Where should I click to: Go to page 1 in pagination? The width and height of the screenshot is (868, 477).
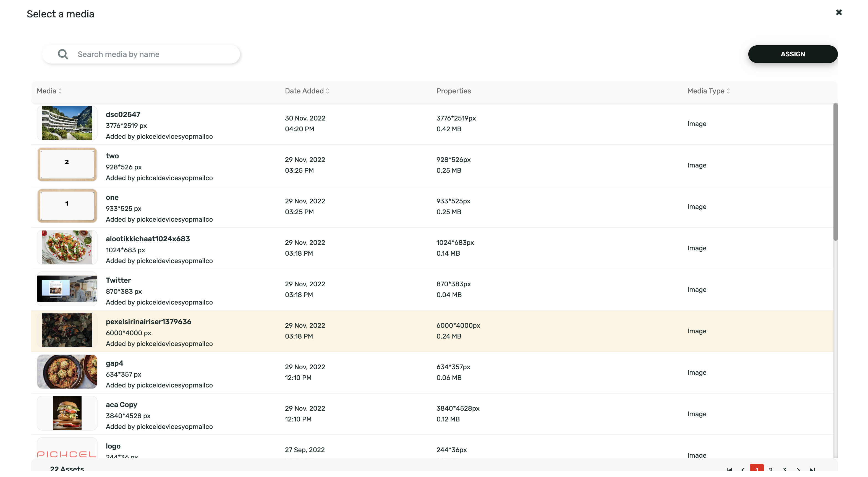pos(757,468)
